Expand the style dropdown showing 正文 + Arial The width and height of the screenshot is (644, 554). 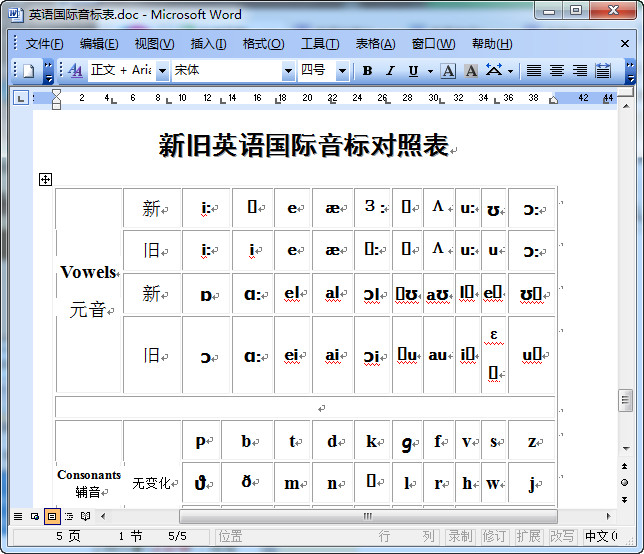coord(163,71)
